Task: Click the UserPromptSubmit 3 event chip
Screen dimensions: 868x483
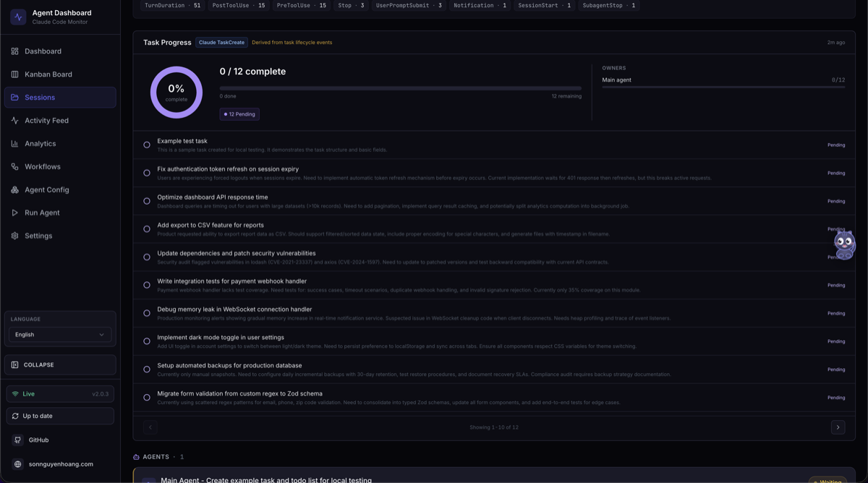Action: pos(409,5)
